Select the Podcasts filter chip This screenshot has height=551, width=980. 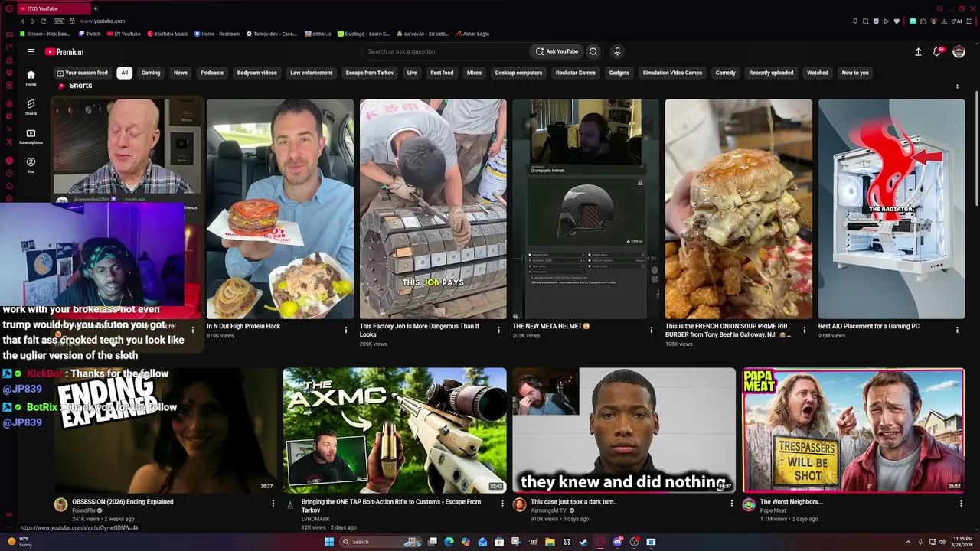click(212, 73)
